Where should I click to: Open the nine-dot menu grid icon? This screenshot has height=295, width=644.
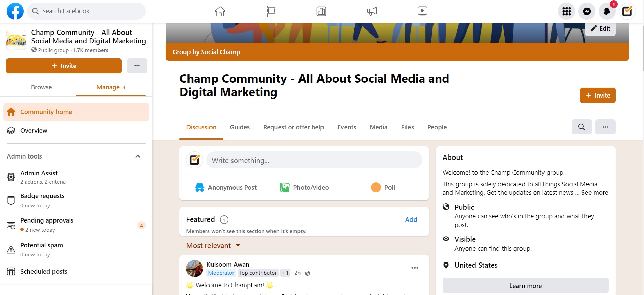click(x=567, y=12)
